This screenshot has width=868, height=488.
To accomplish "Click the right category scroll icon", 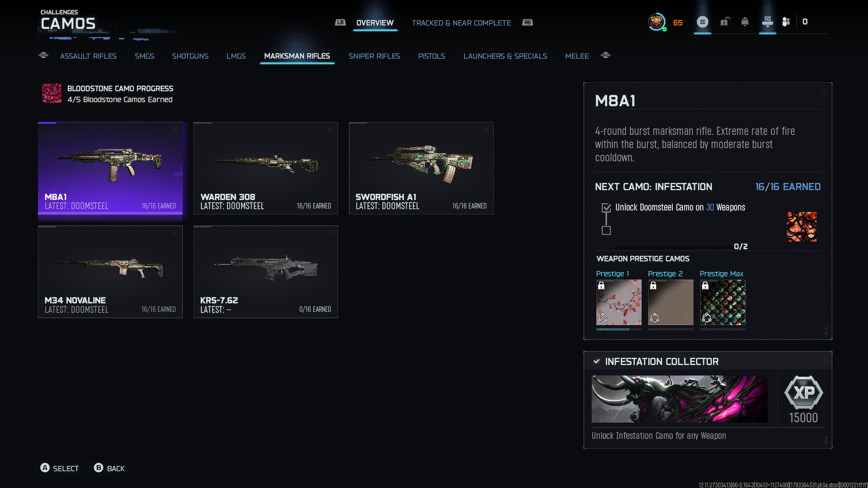I will click(606, 55).
